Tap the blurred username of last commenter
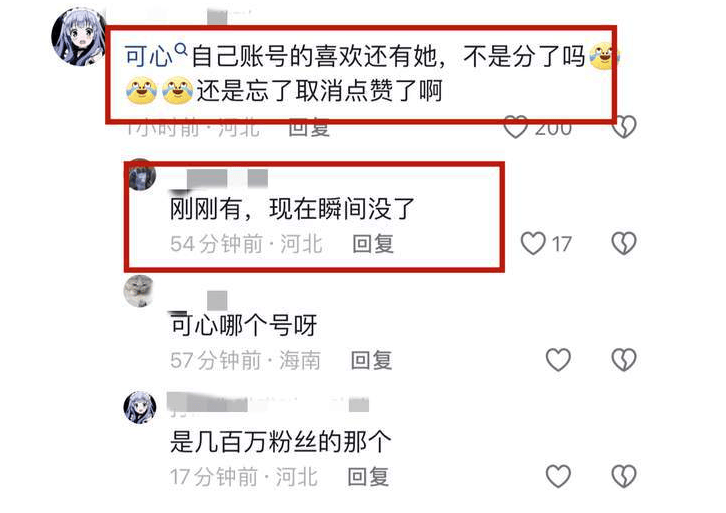This screenshot has height=513, width=726. pos(268,403)
